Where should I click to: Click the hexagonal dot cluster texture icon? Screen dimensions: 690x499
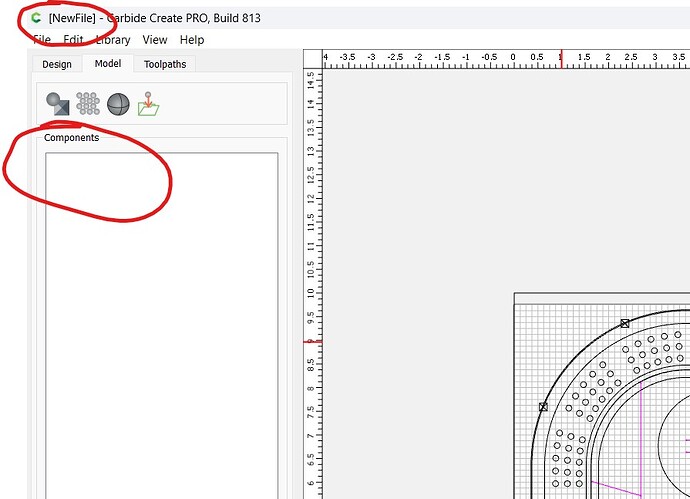[88, 103]
